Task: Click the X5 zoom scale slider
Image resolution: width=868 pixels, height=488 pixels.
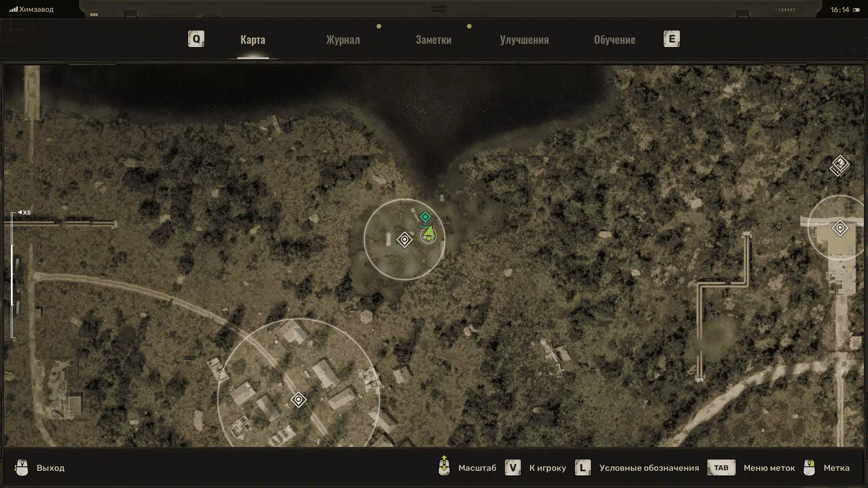Action: 13,274
